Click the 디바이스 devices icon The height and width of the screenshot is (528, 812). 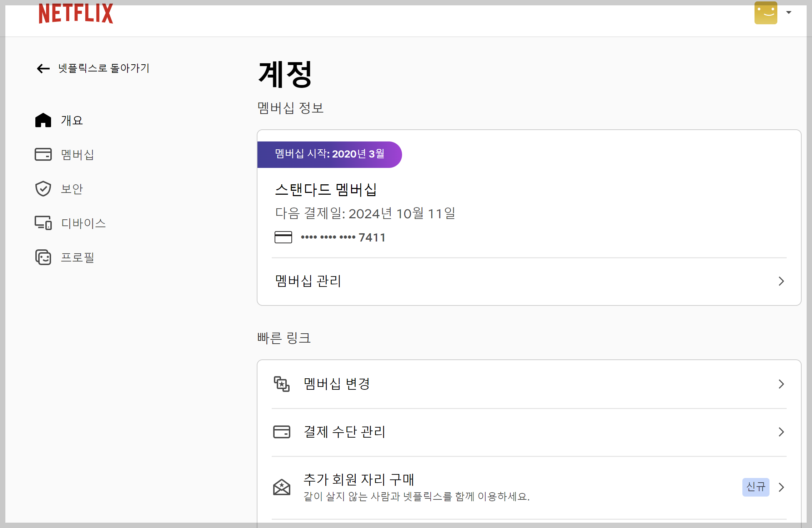tap(43, 223)
